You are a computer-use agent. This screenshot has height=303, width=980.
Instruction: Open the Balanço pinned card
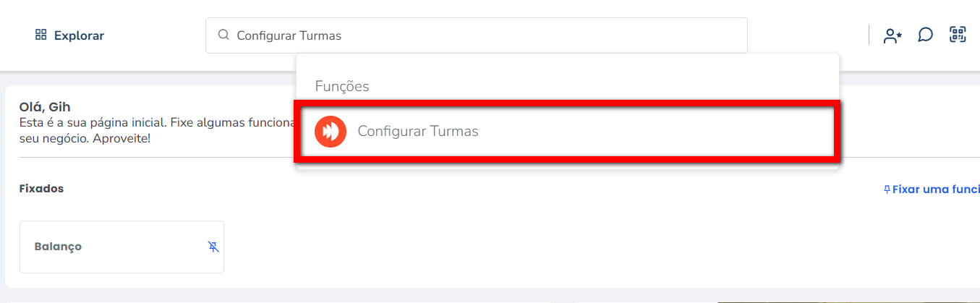(x=108, y=247)
